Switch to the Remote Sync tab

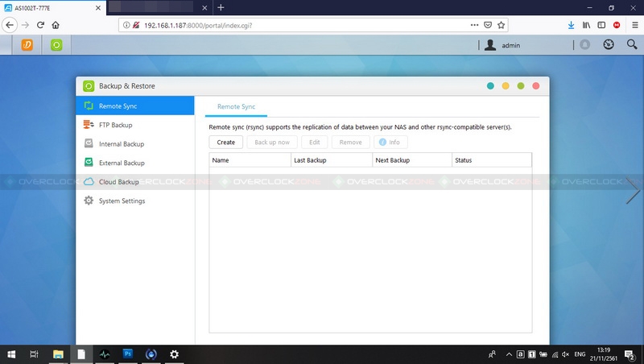coord(236,107)
